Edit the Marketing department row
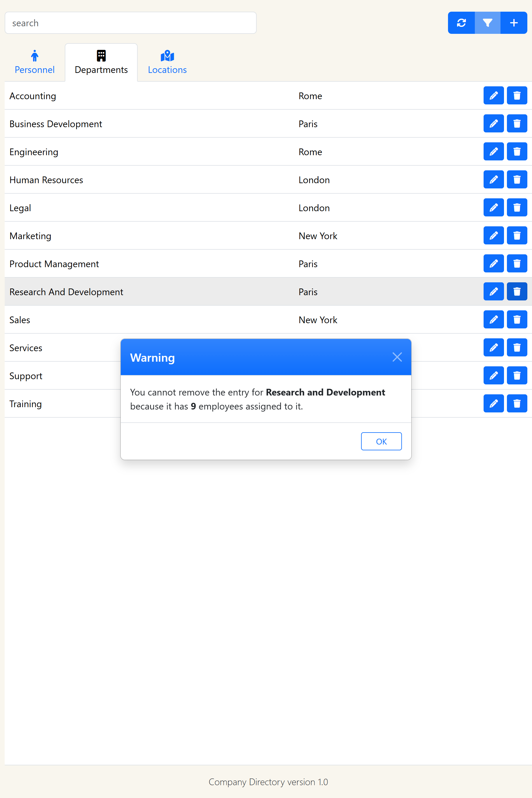This screenshot has width=532, height=798. point(493,235)
